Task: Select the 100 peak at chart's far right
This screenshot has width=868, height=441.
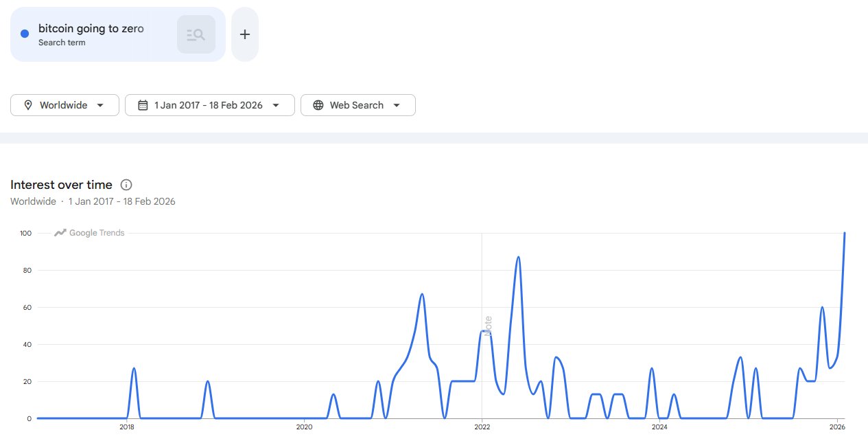Action: tap(844, 234)
